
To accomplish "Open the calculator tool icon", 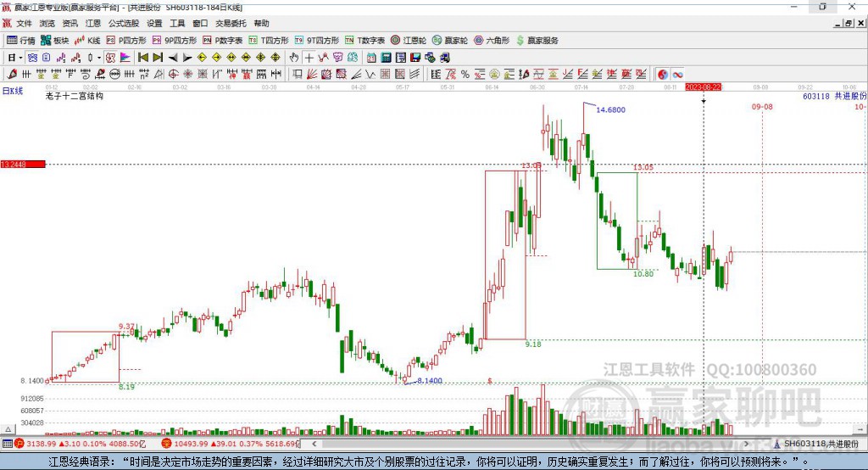I will pos(387,58).
